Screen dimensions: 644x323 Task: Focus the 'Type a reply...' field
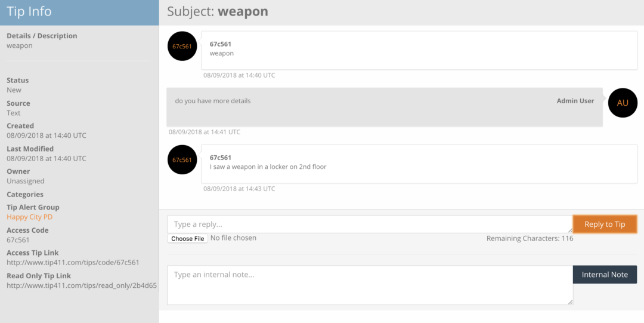[x=370, y=224]
